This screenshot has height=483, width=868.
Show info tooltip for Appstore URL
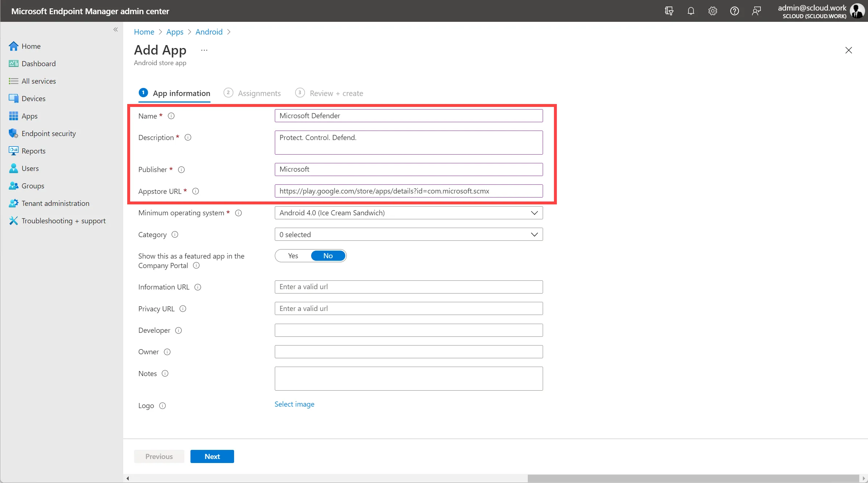[x=196, y=191]
